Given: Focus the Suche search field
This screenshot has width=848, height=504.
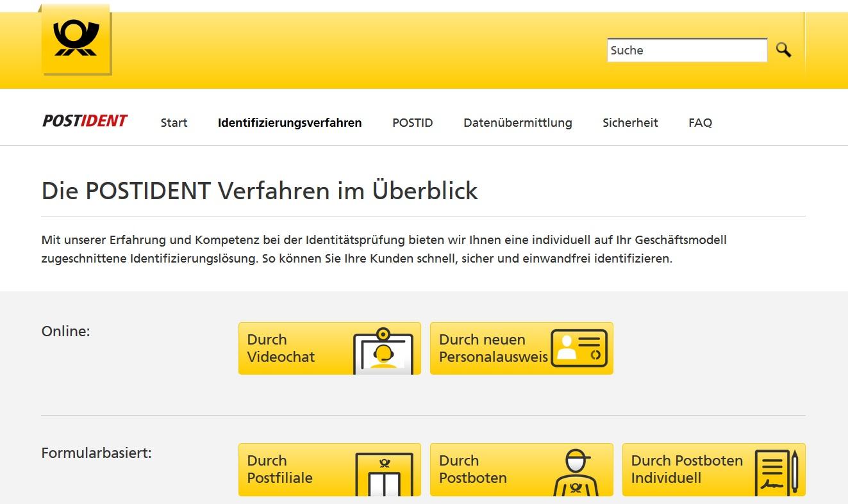Looking at the screenshot, I should click(687, 50).
